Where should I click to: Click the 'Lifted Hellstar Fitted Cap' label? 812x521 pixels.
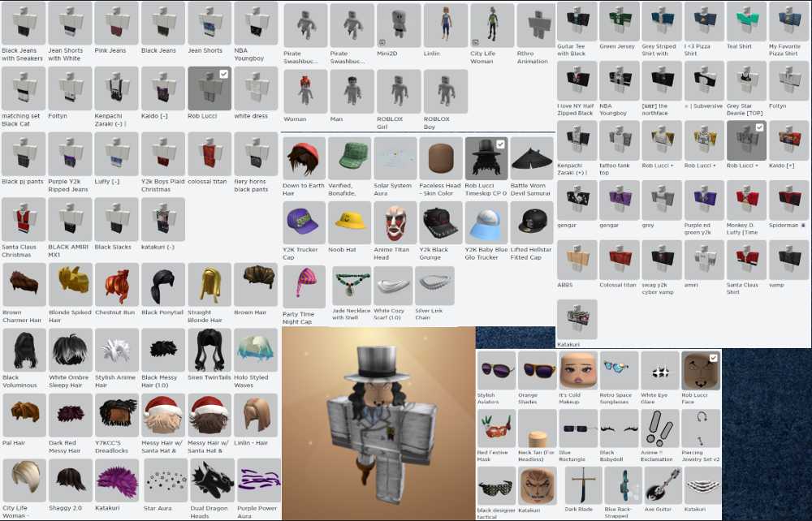point(531,253)
